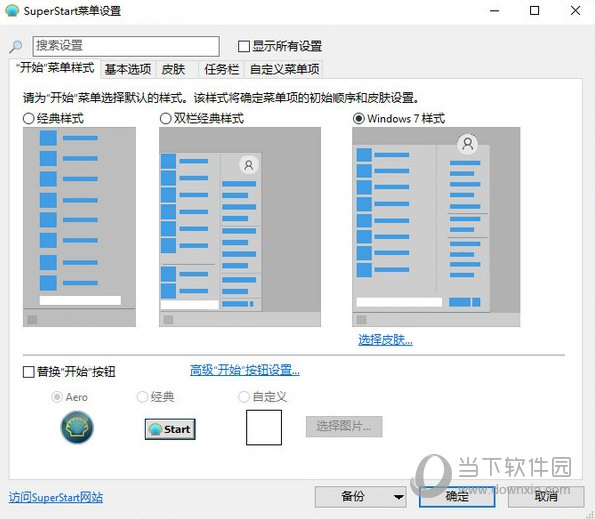
Task: Enable the 显示所有设置 checkbox
Action: (244, 46)
